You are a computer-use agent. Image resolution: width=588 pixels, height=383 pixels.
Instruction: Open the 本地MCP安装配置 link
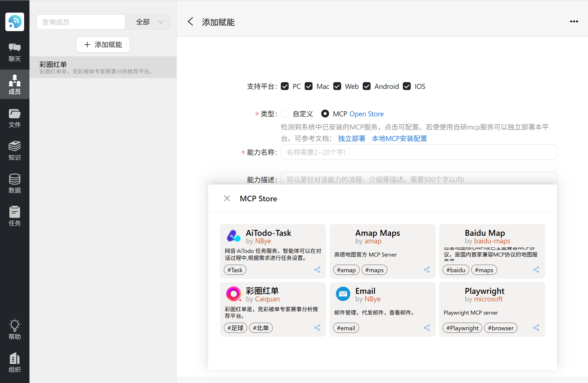pos(399,139)
